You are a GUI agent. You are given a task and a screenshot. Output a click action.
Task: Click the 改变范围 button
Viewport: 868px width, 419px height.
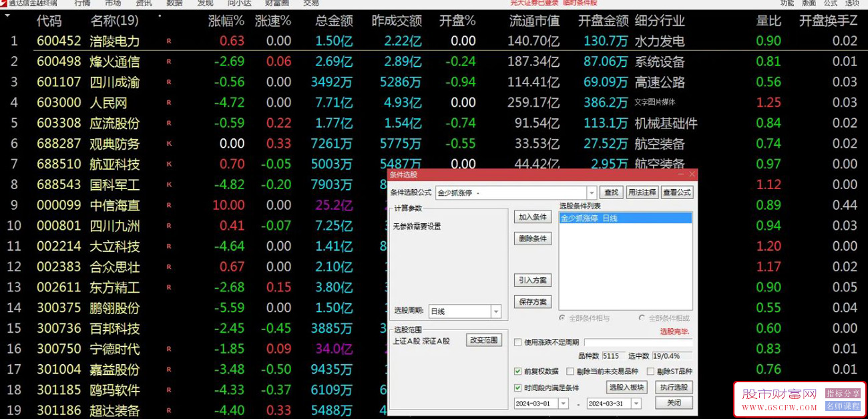(483, 340)
